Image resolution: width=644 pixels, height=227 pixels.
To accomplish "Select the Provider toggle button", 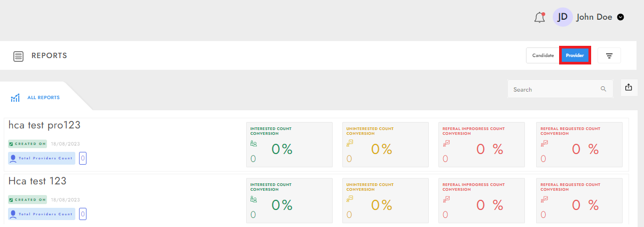I will pos(575,55).
